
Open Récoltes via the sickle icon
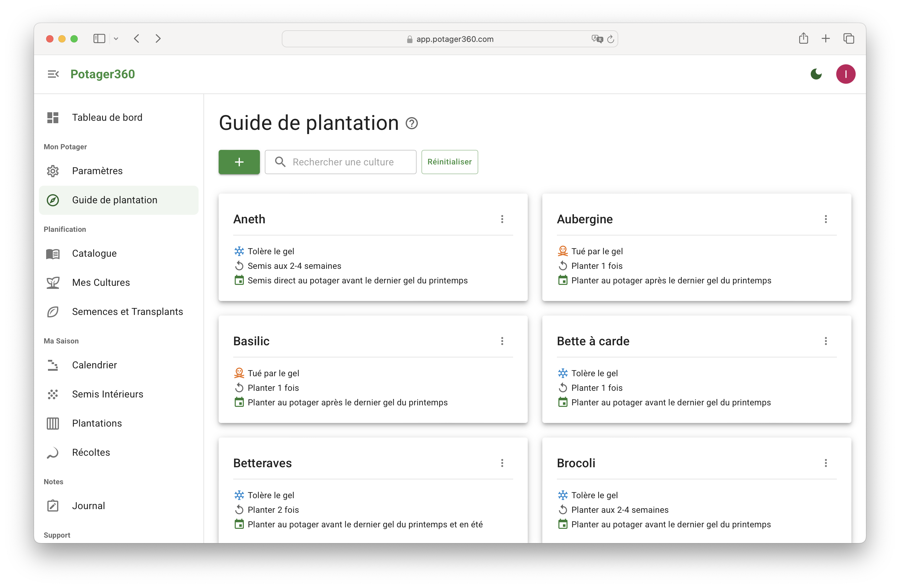[53, 452]
